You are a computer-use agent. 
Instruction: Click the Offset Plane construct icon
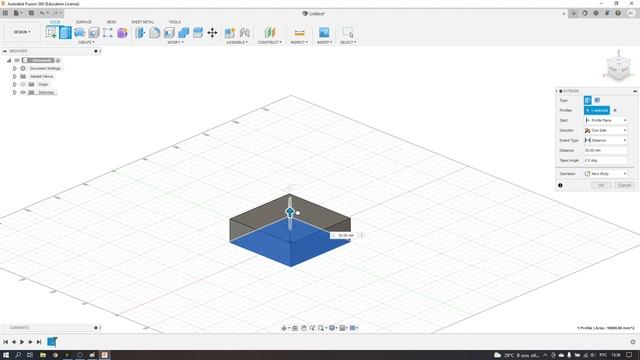pyautogui.click(x=270, y=32)
